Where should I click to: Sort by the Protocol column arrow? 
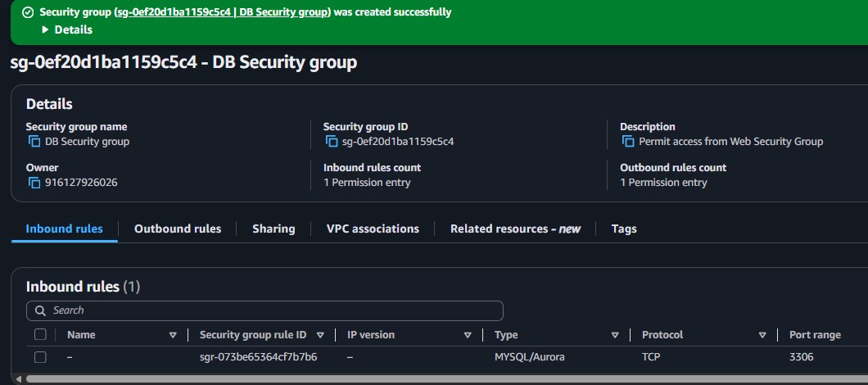(762, 335)
